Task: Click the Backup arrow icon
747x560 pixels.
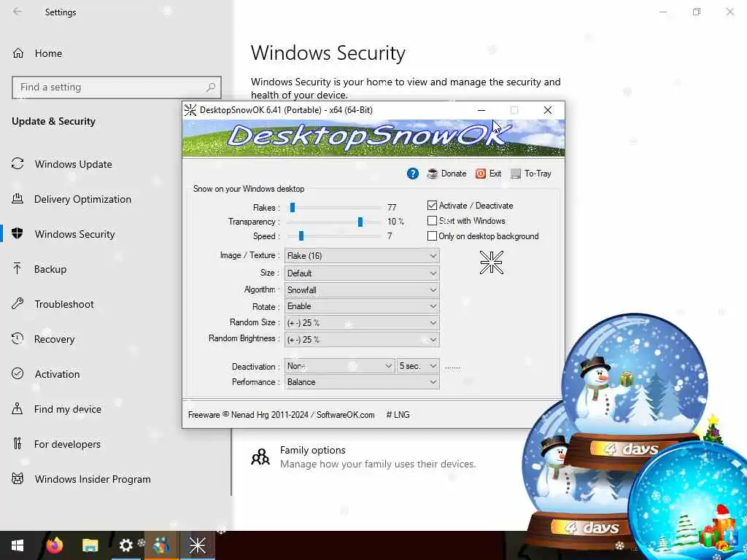Action: click(x=18, y=268)
